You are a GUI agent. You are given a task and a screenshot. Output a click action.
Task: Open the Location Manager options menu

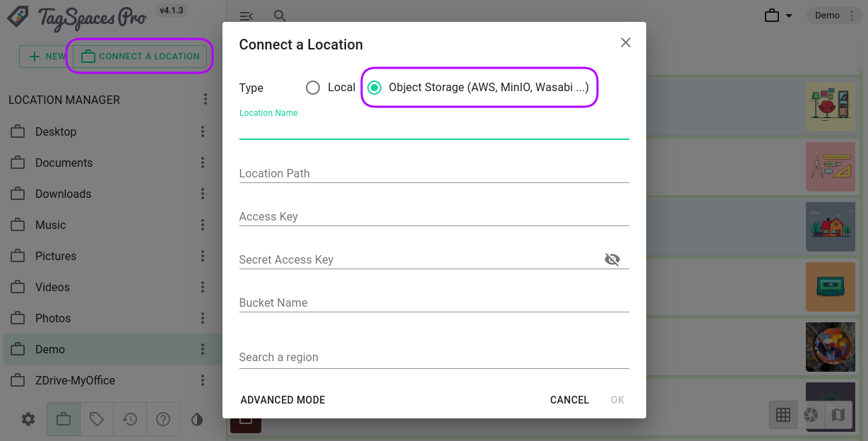pos(205,100)
